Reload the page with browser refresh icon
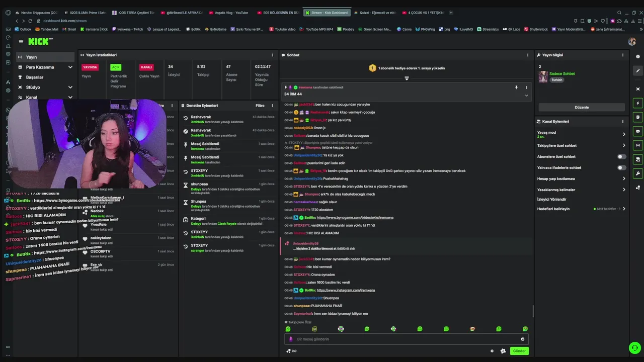The width and height of the screenshot is (644, 362). (31, 21)
